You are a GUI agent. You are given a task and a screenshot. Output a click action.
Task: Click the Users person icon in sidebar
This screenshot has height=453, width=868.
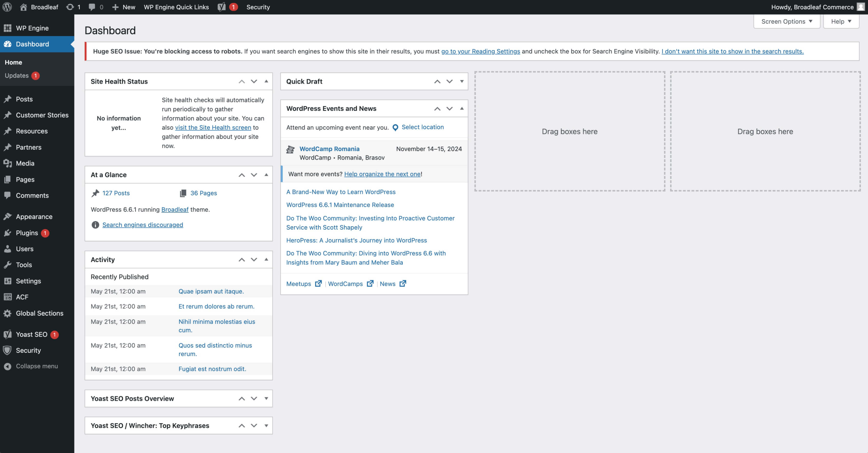tap(7, 249)
